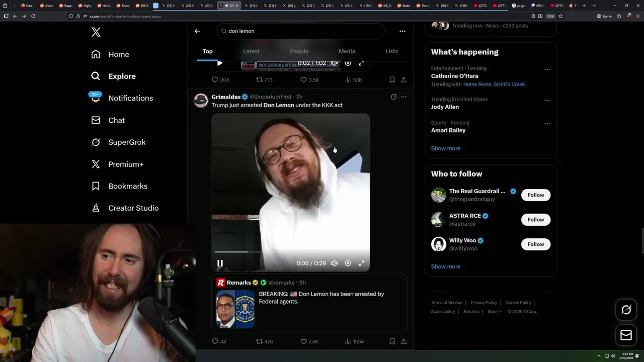
Task: Open options for Amari Bailey trend
Action: [x=547, y=124]
